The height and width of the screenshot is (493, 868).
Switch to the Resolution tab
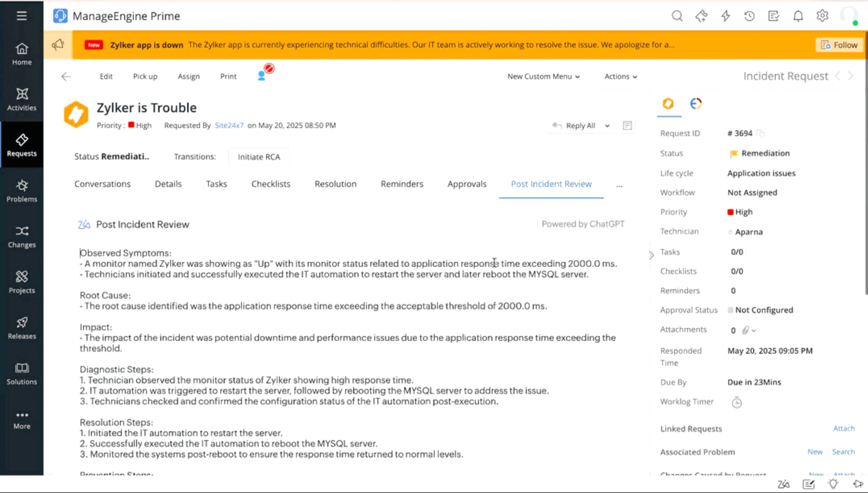click(335, 184)
